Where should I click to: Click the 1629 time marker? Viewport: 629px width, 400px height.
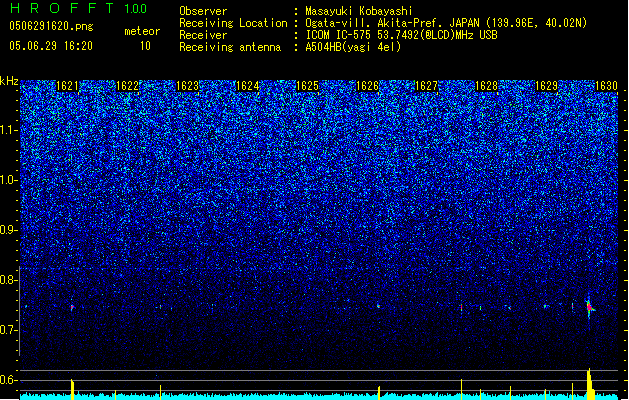click(546, 86)
